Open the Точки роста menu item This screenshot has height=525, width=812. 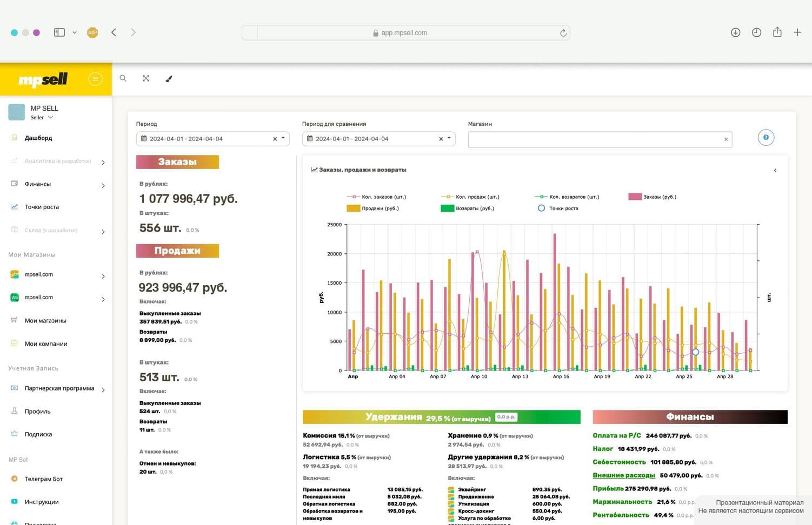(x=42, y=207)
